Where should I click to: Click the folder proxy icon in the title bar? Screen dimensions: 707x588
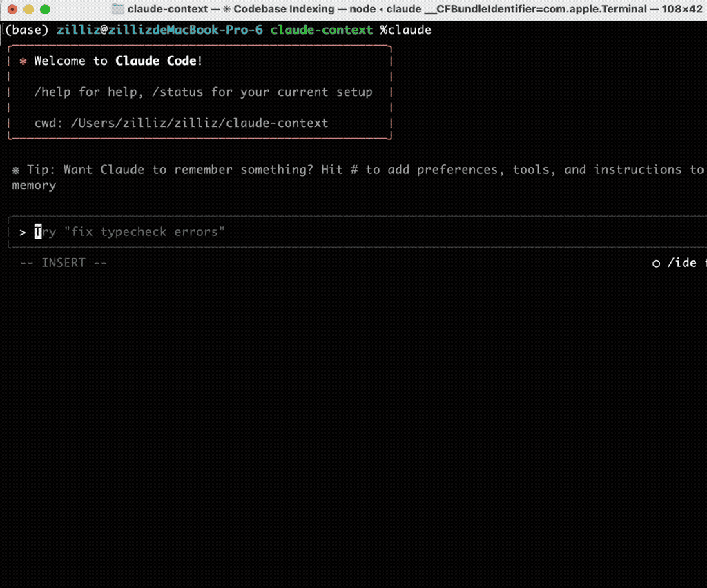tap(117, 10)
